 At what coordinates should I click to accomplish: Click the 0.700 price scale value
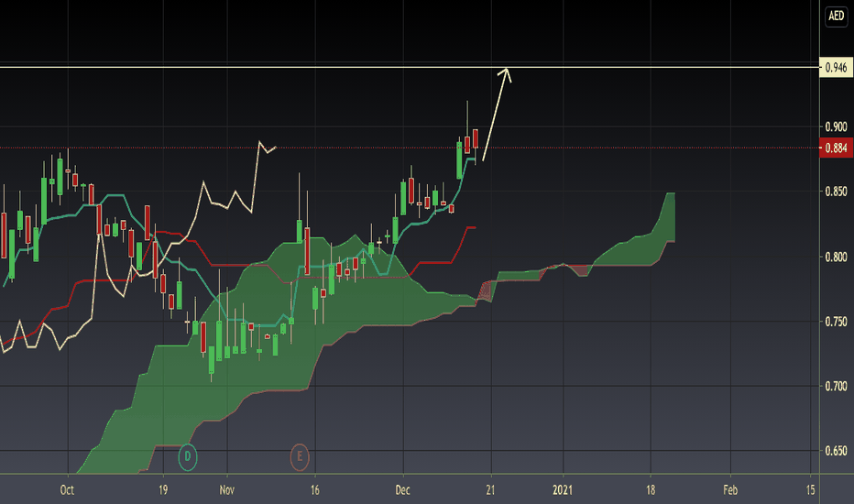836,387
